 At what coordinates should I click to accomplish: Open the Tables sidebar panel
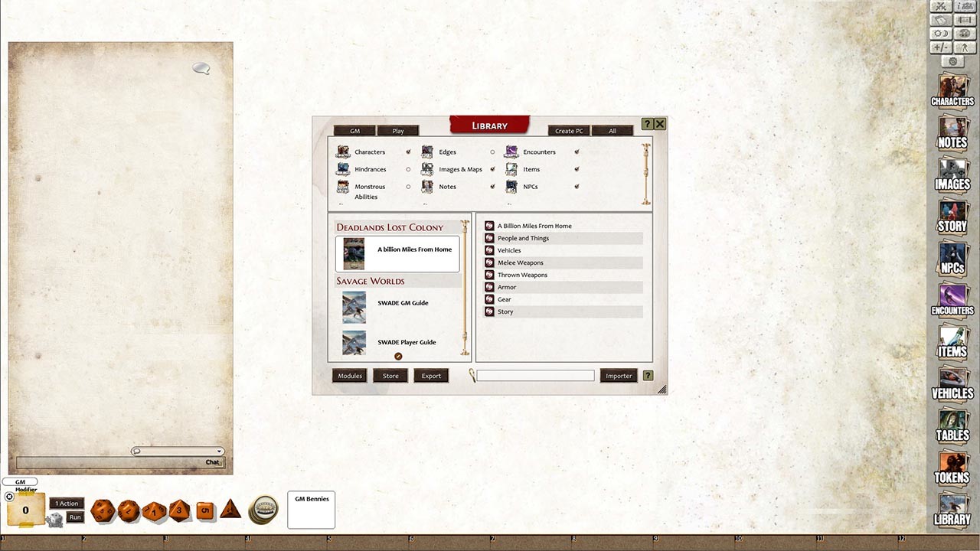pos(952,429)
